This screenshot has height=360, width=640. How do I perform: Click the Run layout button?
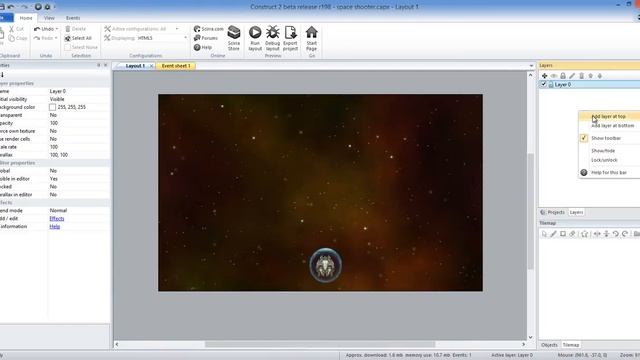(x=255, y=38)
